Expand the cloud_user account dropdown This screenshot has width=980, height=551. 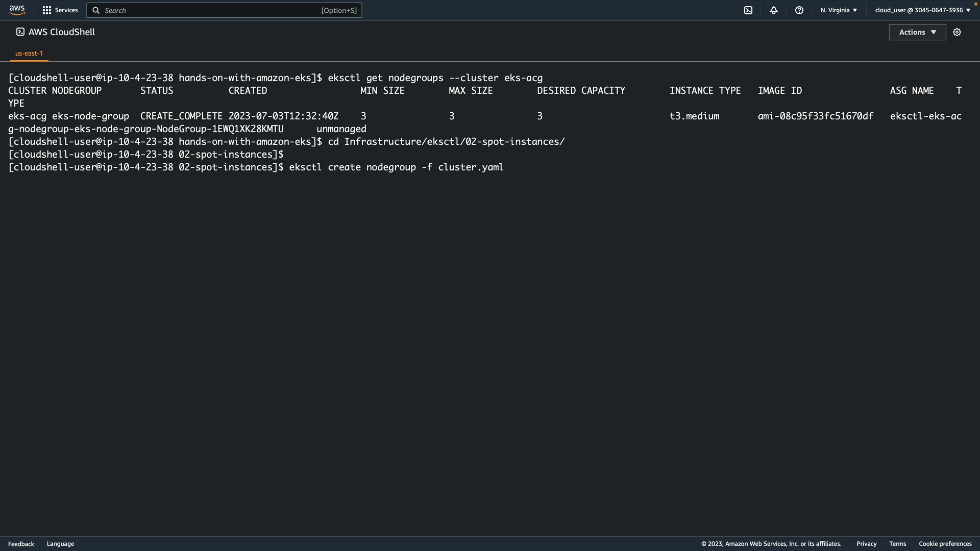click(x=922, y=10)
